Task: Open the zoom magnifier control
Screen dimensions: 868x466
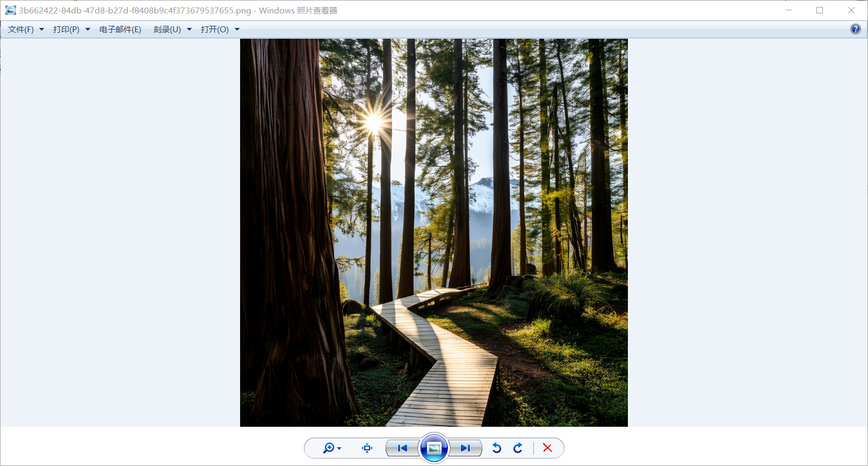Action: click(x=330, y=448)
